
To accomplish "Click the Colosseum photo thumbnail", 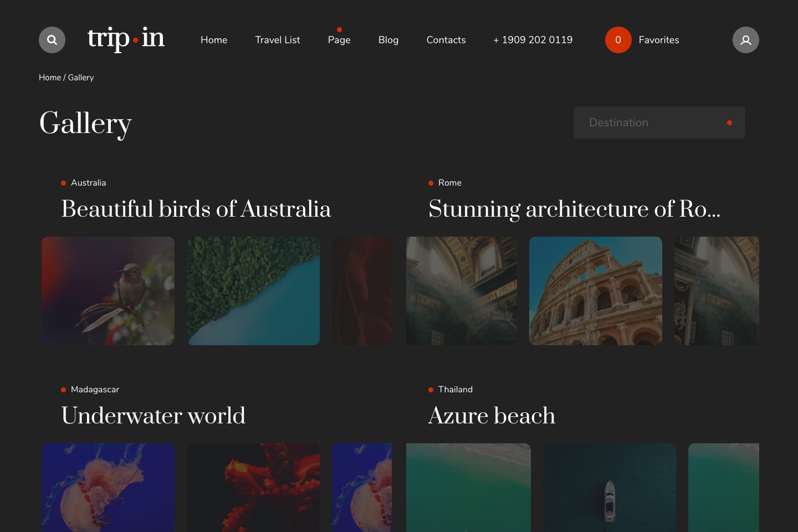I will point(595,290).
